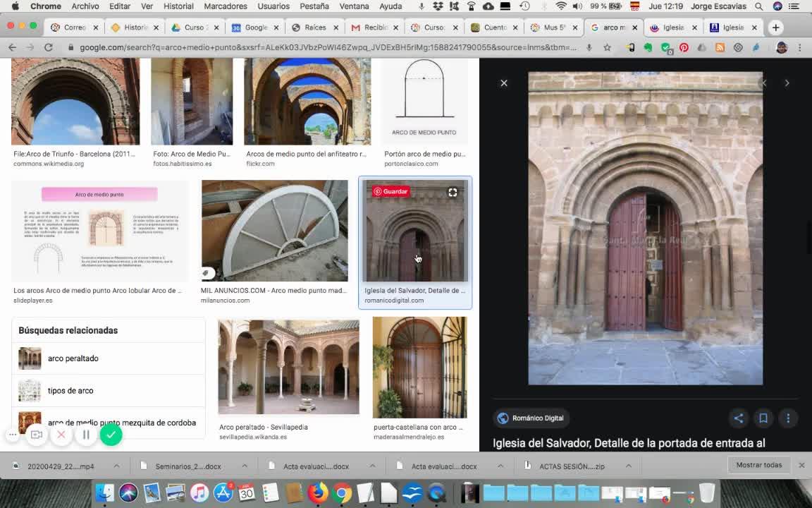Open the preview panel's three-dot menu
The height and width of the screenshot is (508, 812).
[x=788, y=418]
